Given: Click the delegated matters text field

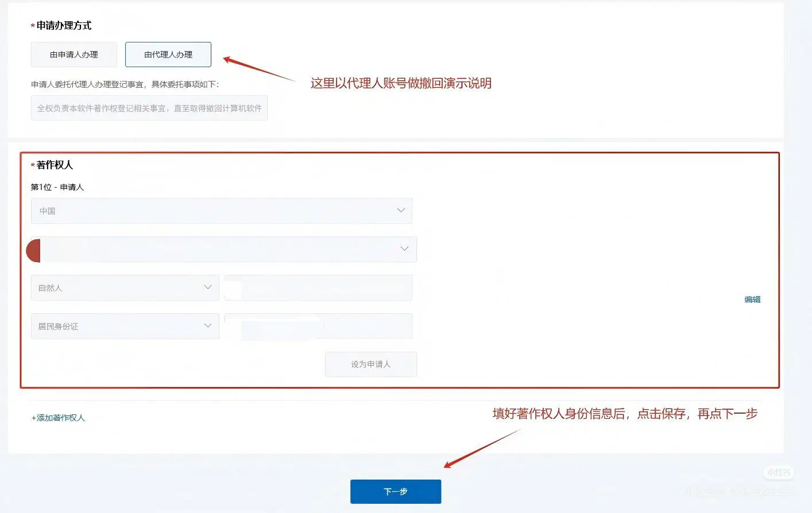Looking at the screenshot, I should tap(149, 108).
